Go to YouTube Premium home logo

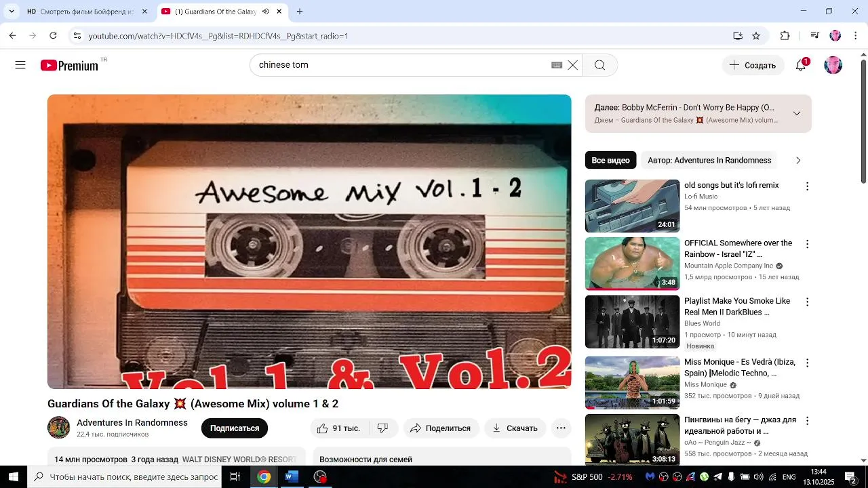coord(70,65)
